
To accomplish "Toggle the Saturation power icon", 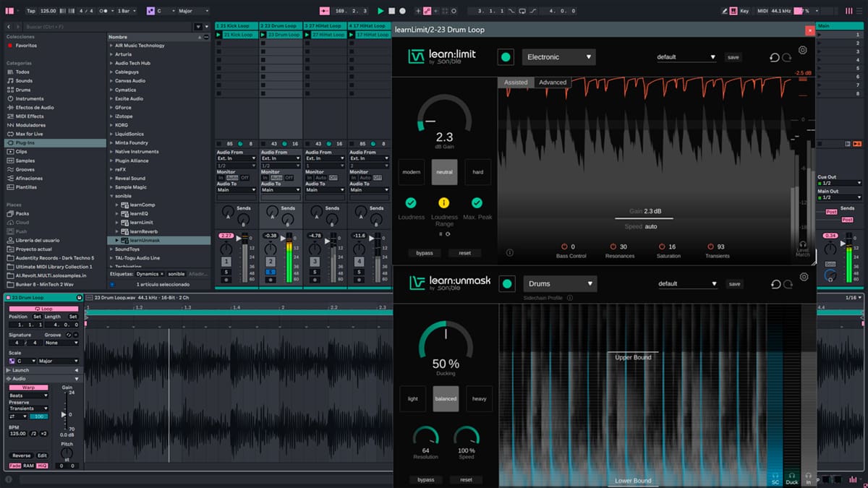I will click(661, 247).
